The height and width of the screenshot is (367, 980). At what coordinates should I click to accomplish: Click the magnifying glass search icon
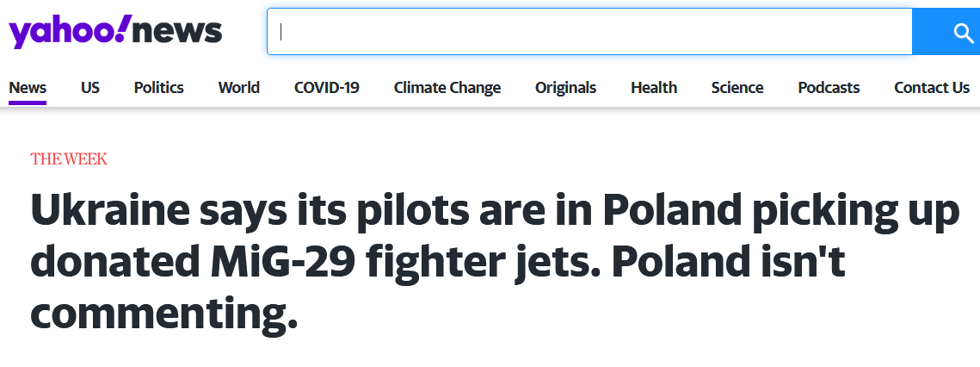(965, 32)
